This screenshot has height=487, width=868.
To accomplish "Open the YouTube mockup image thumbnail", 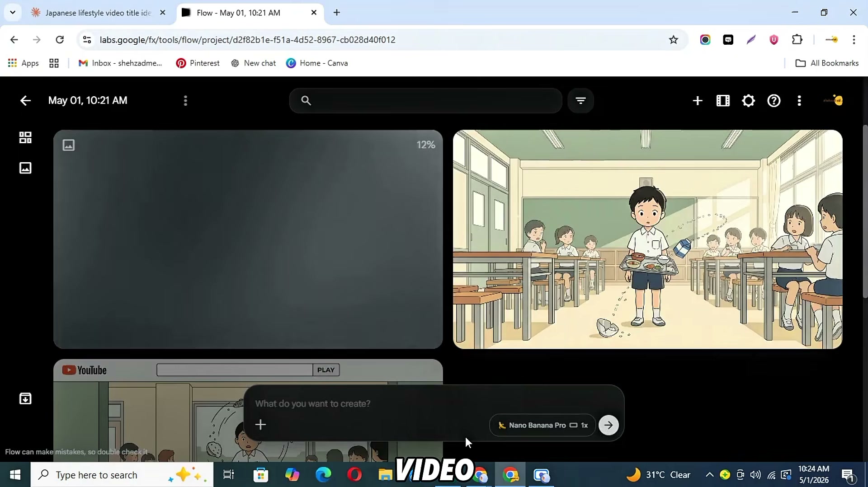I will click(248, 410).
